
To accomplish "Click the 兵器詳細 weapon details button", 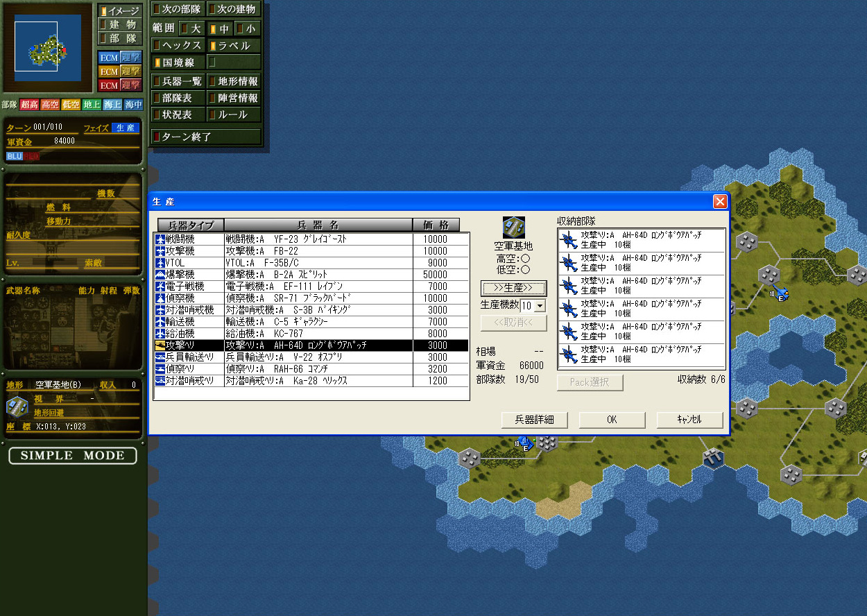I will (534, 420).
